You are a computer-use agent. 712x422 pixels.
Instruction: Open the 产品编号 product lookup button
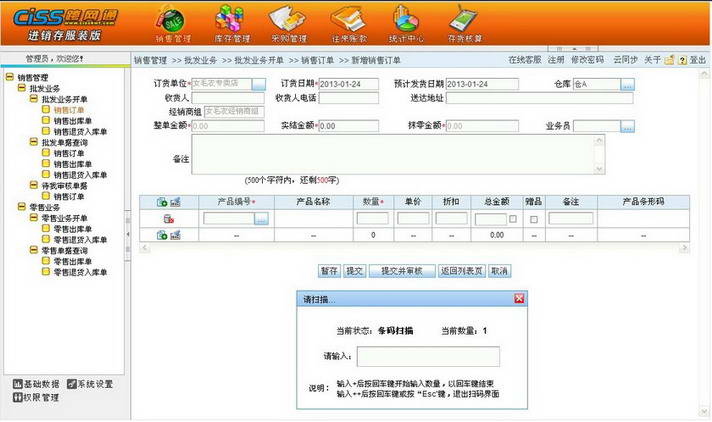tap(261, 219)
